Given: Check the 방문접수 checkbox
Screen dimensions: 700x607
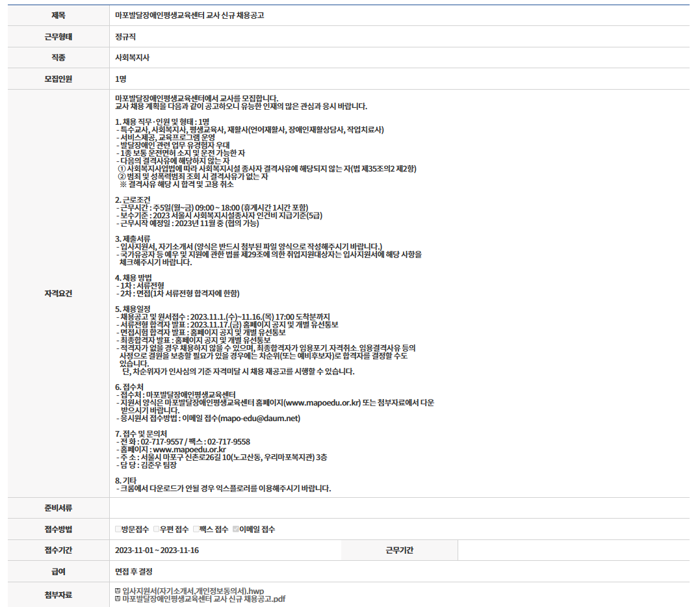Looking at the screenshot, I should pos(118,530).
